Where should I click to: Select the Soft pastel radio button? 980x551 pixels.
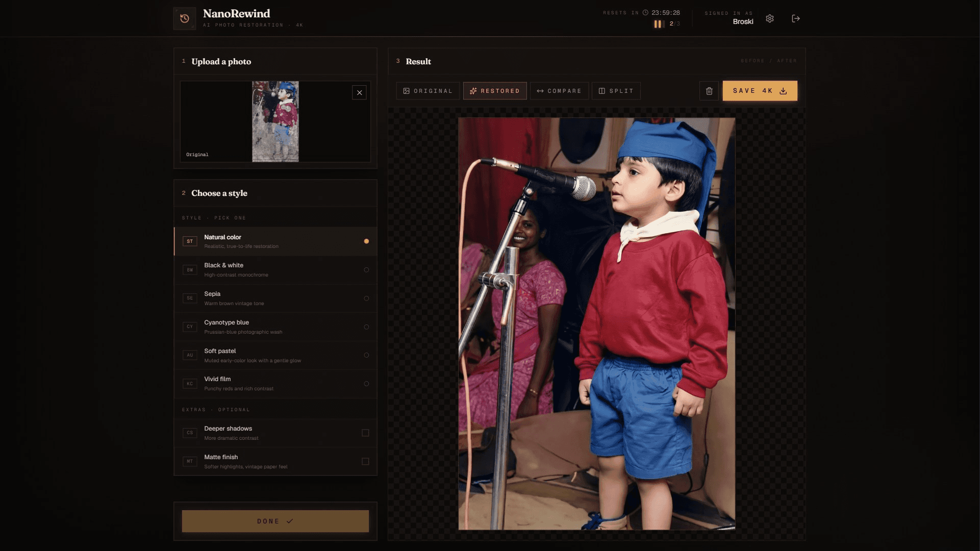[366, 355]
